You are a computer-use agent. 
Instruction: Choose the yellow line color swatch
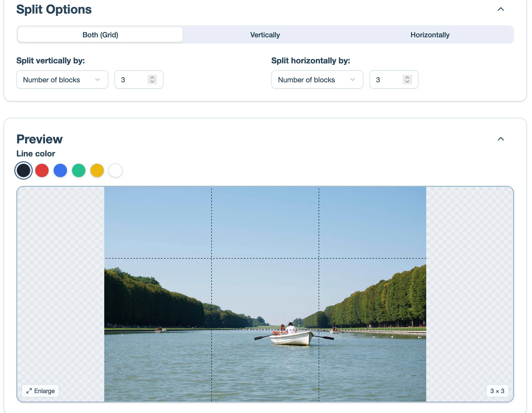click(x=97, y=170)
